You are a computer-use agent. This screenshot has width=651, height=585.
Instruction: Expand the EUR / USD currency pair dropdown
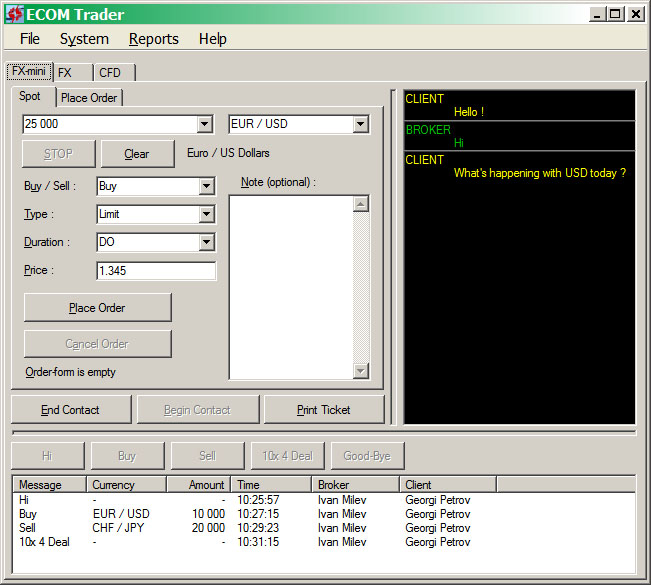click(x=360, y=124)
